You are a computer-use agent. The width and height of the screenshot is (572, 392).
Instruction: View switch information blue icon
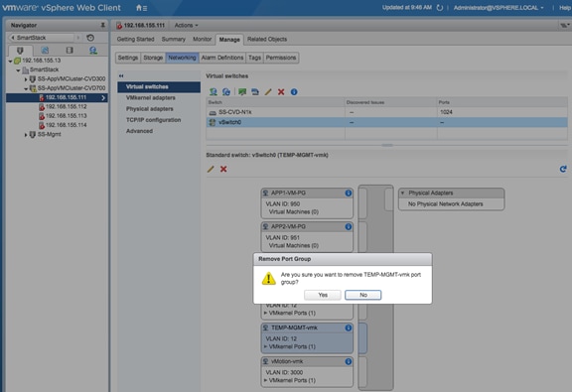click(294, 91)
